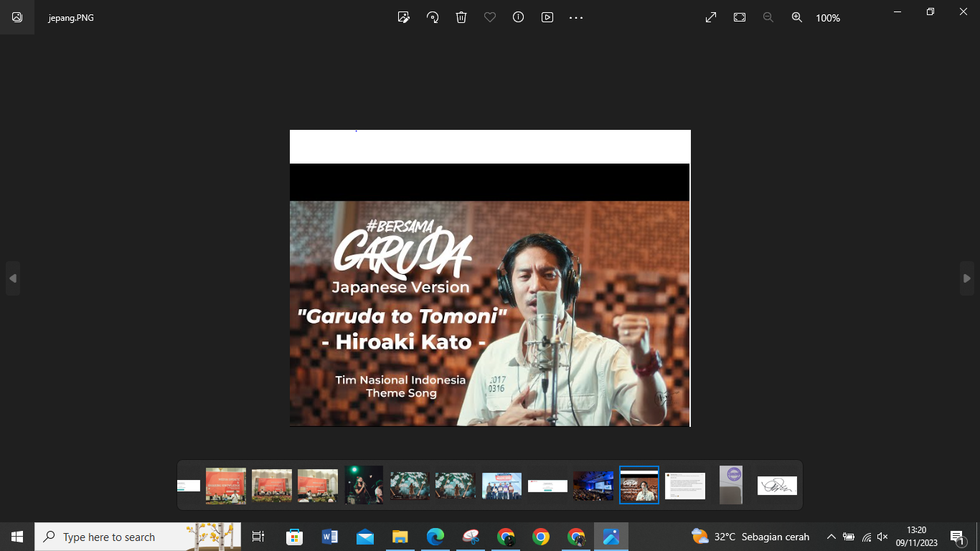Start slideshow from the toolbar
Screen dimensions: 980x551
pyautogui.click(x=547, y=17)
